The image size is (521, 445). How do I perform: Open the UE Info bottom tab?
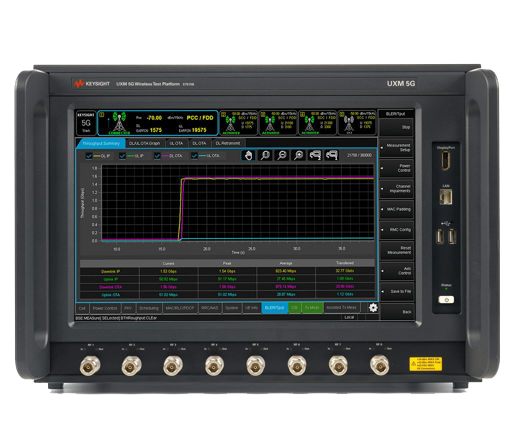(x=252, y=308)
